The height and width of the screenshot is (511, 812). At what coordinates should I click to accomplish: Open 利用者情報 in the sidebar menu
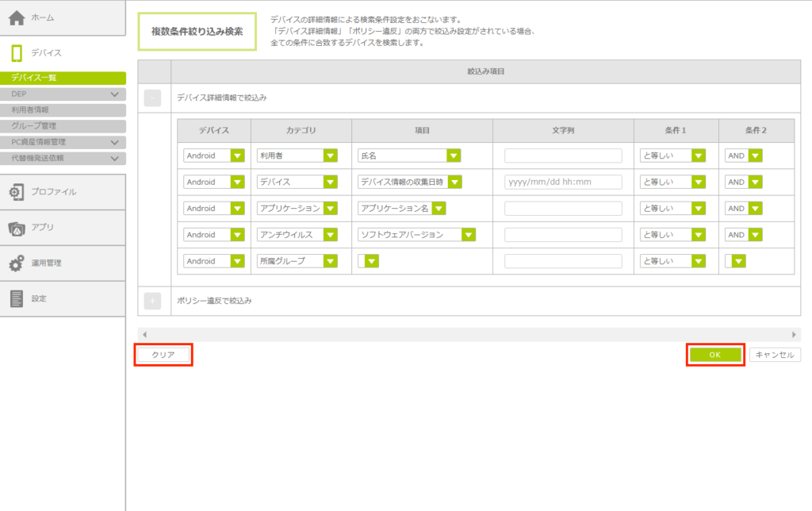point(63,109)
